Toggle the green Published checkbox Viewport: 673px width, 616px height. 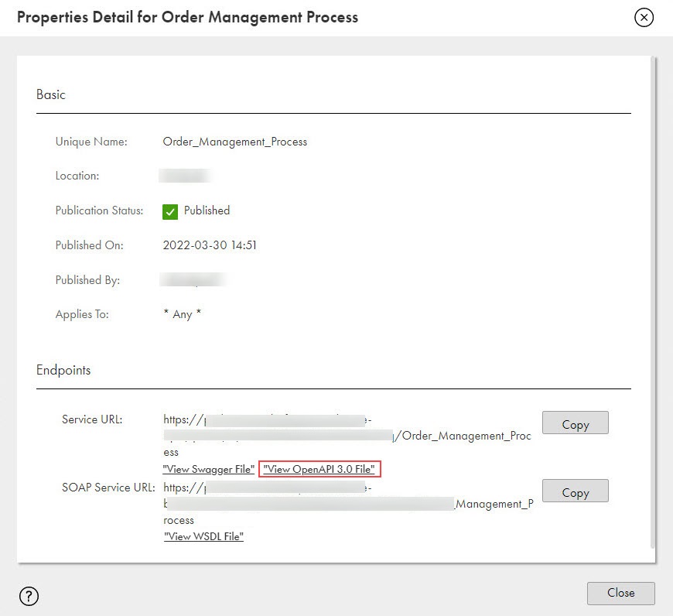pos(170,211)
